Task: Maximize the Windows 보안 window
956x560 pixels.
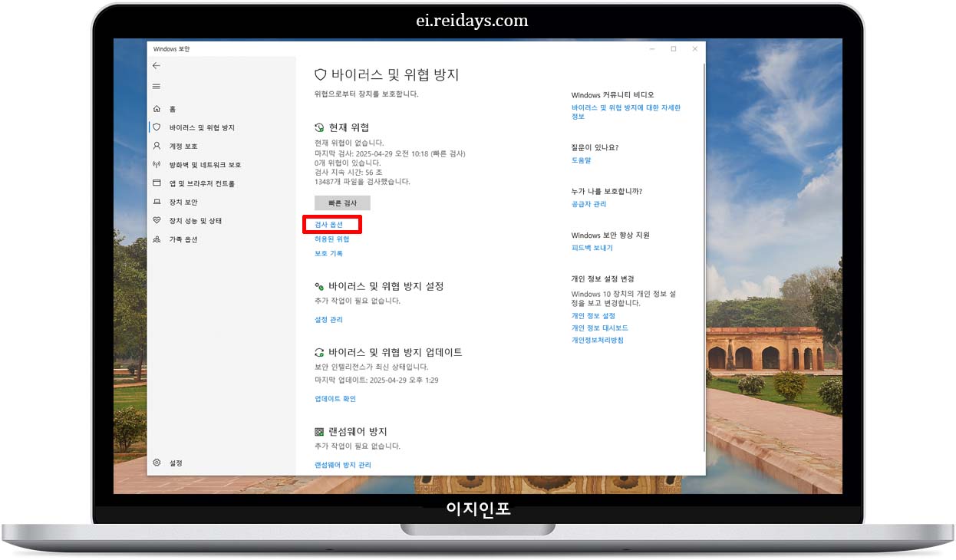Action: 673,49
